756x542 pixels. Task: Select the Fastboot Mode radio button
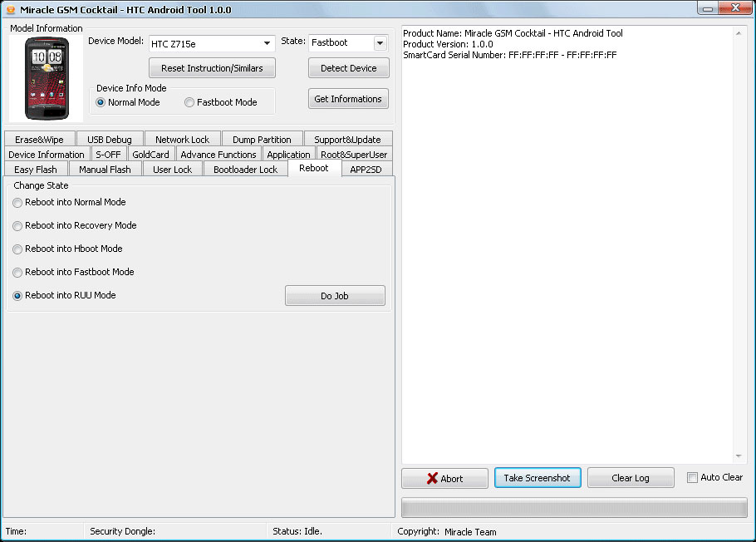click(x=189, y=102)
